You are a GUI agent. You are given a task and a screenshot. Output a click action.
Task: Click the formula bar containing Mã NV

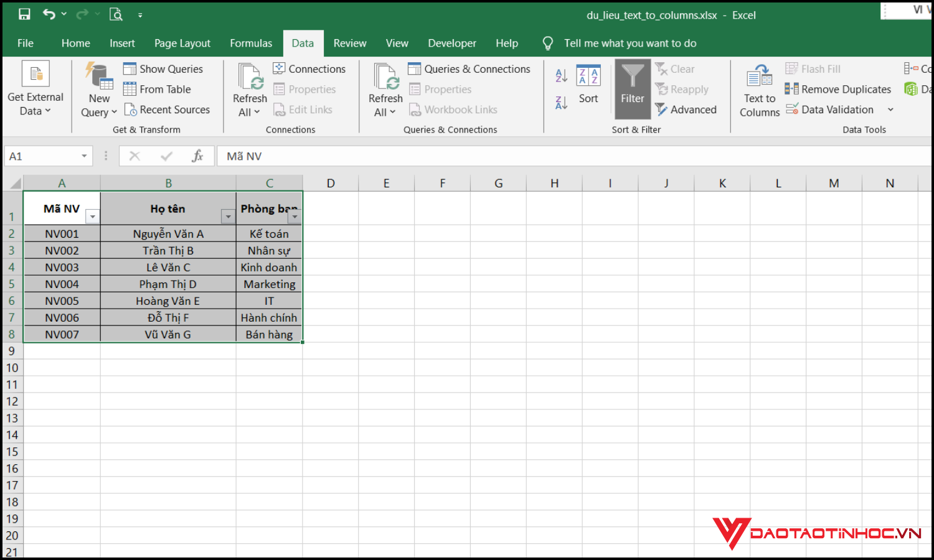click(573, 156)
